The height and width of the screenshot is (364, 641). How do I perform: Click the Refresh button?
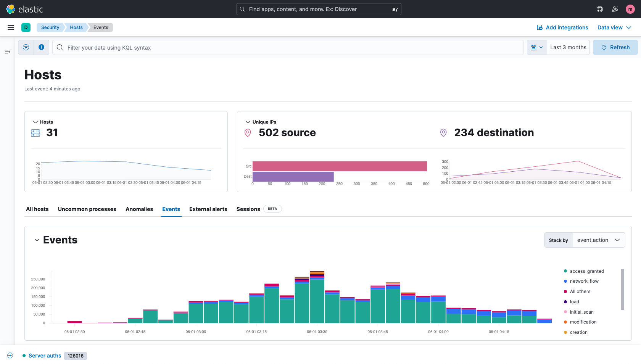[x=615, y=47]
